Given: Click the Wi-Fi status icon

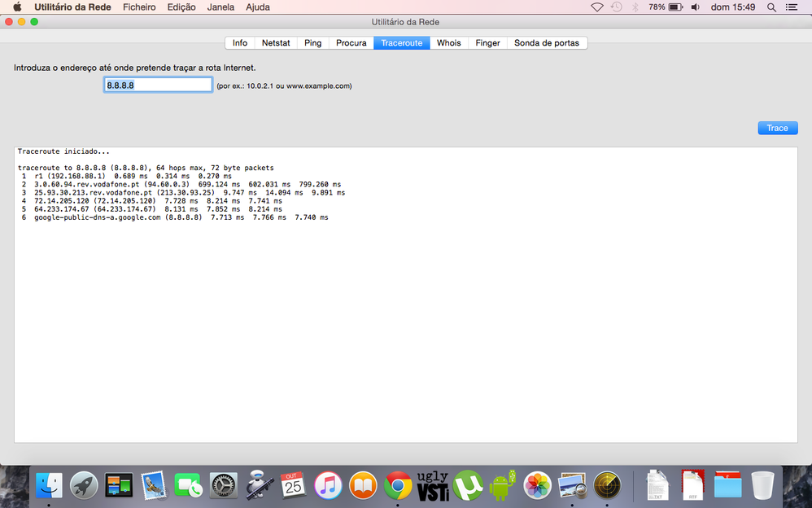Looking at the screenshot, I should (597, 7).
